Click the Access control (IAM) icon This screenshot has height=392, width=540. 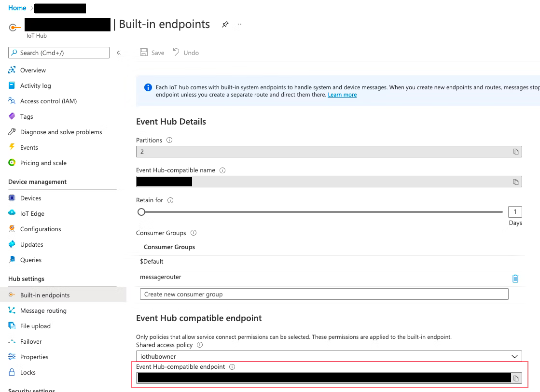point(12,101)
